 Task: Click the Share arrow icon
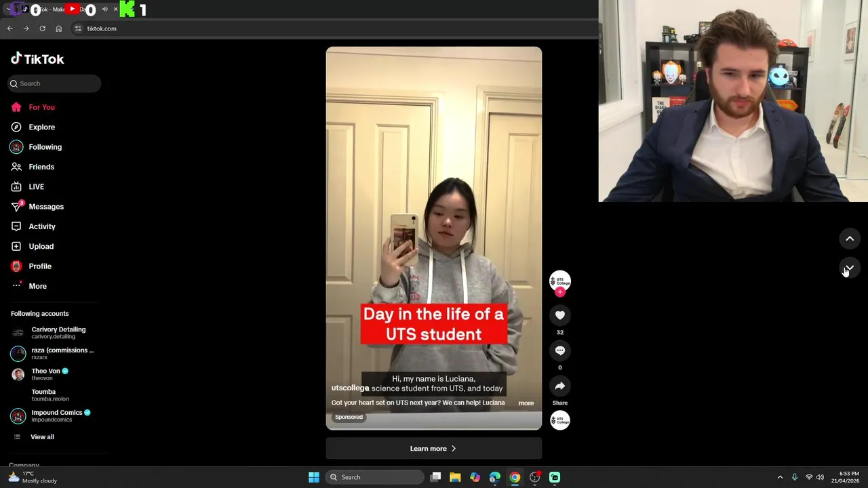click(559, 386)
